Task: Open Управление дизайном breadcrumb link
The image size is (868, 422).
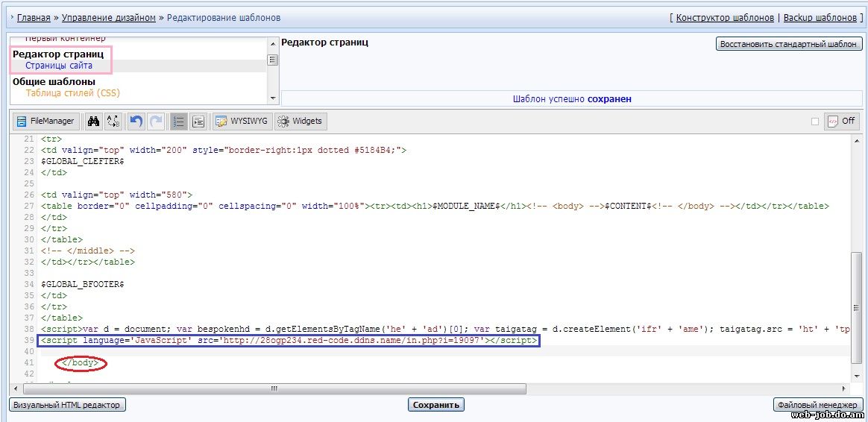Action: (109, 18)
